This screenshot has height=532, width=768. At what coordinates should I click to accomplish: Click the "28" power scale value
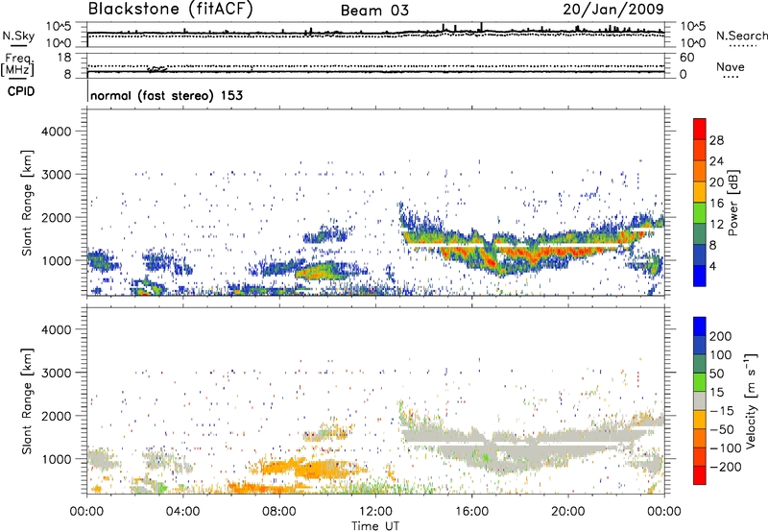point(716,140)
